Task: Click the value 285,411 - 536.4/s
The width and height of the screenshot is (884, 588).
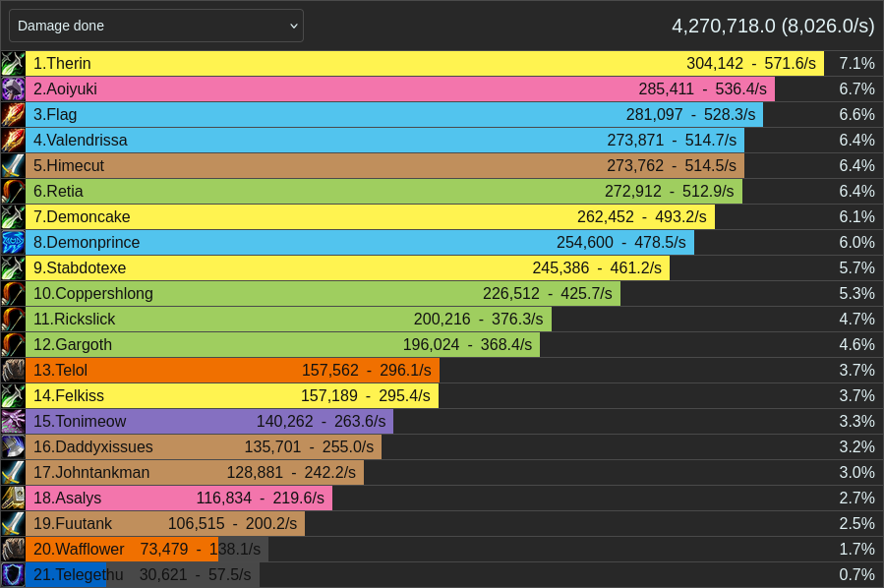Action: point(702,89)
